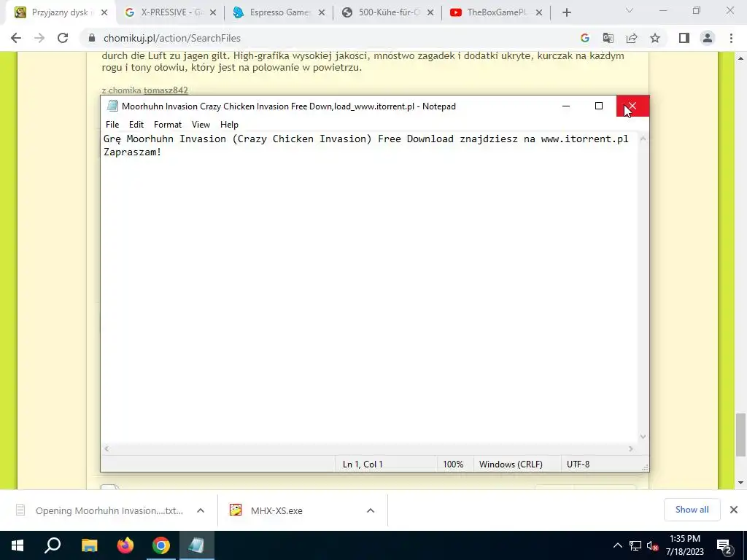
Task: Open the network tray icon
Action: click(635, 545)
